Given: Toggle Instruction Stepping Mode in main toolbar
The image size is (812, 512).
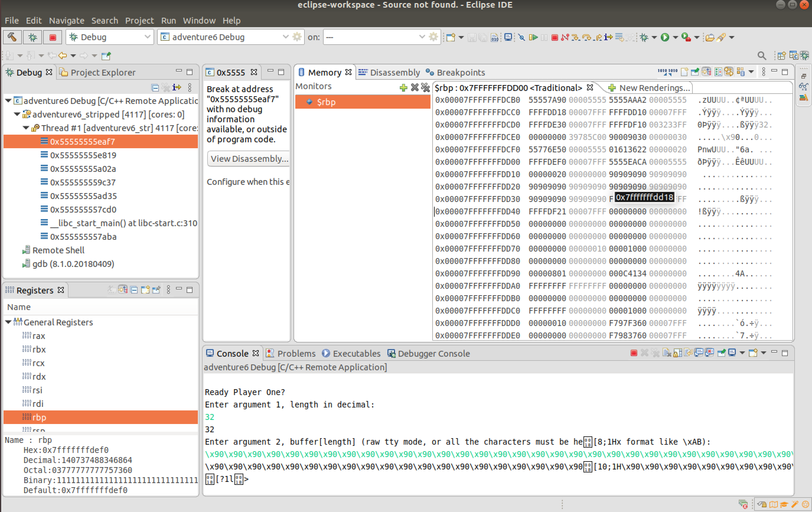Looking at the screenshot, I should [608, 37].
